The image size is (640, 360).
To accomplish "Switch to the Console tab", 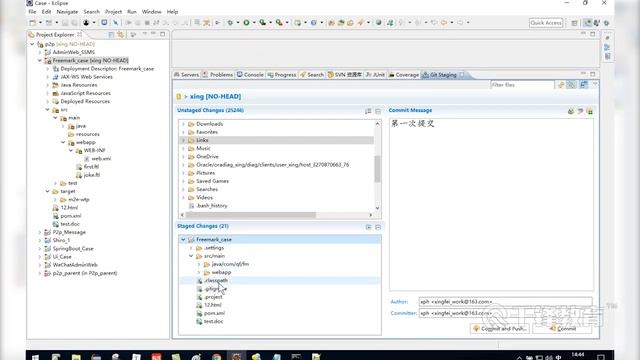I will click(x=250, y=75).
